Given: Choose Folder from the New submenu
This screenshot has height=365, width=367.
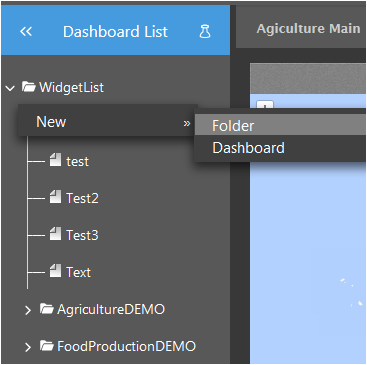Looking at the screenshot, I should [x=280, y=125].
